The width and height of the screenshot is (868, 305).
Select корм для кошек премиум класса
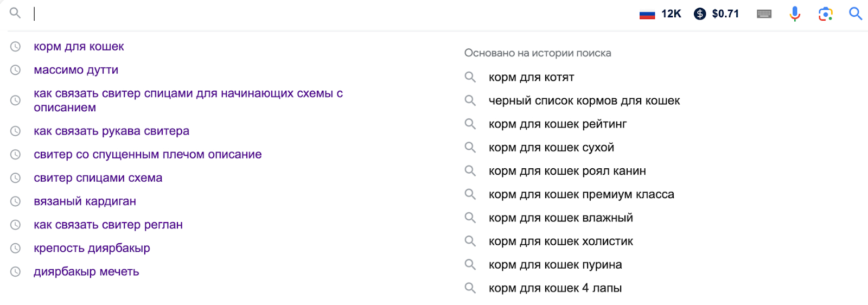[581, 194]
